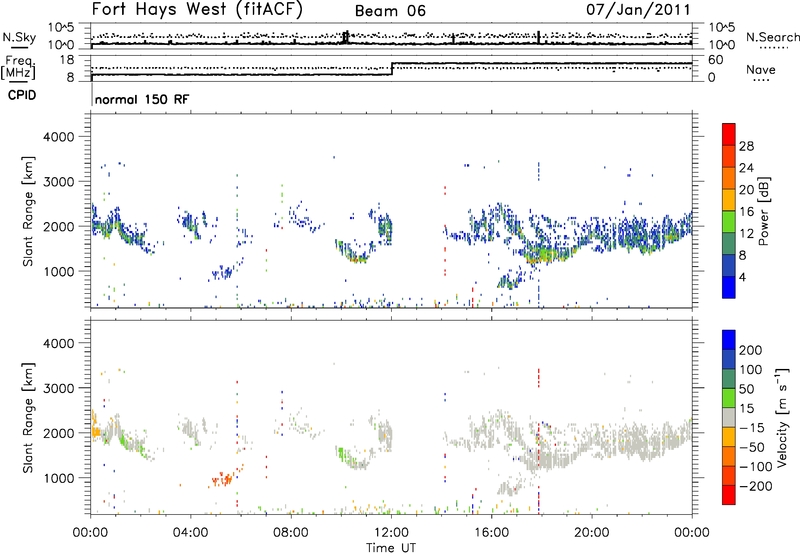Click the blue top segment of Velocity colorbar

pos(729,340)
